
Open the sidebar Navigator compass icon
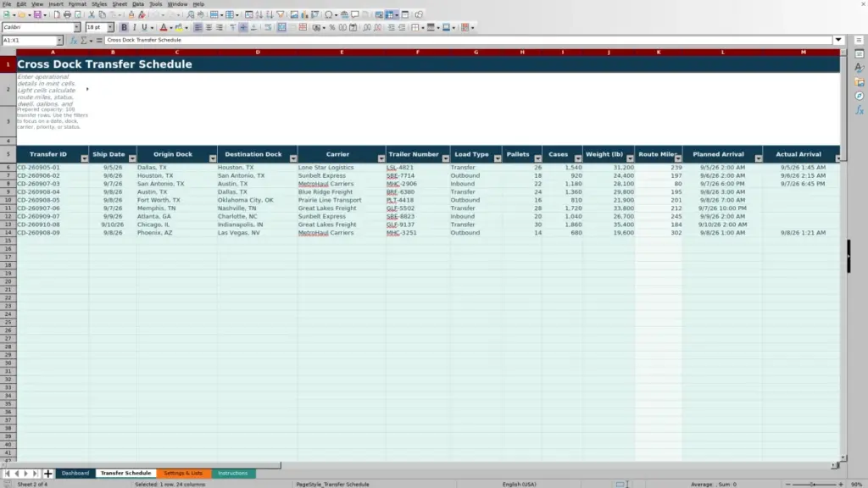click(x=860, y=97)
